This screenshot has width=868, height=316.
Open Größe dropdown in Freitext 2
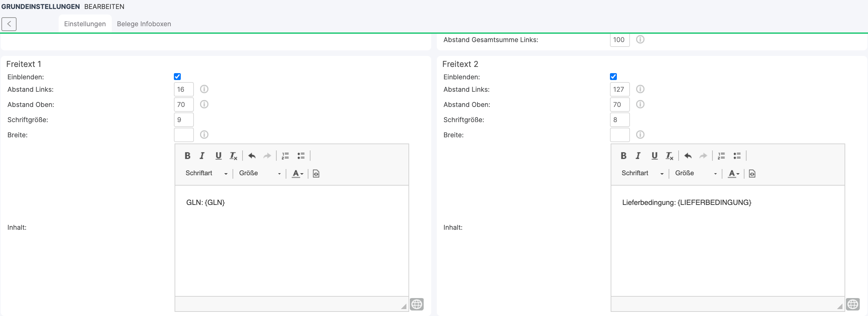696,173
